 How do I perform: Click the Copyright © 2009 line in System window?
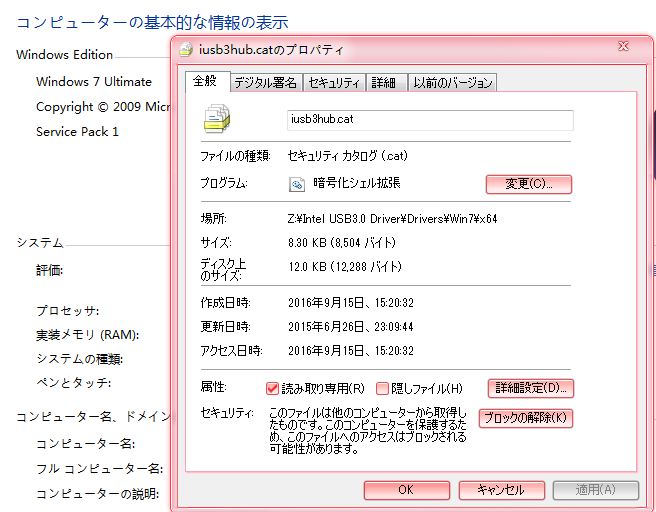(103, 107)
